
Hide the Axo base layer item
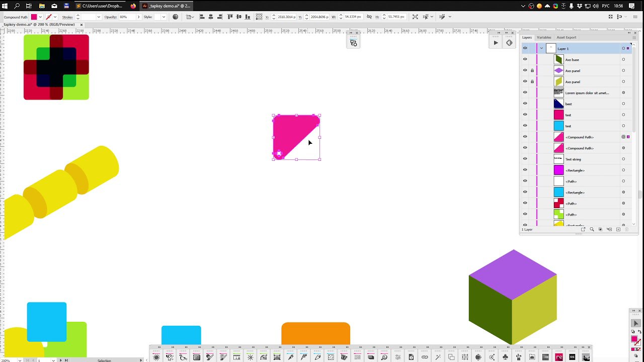pos(525,59)
